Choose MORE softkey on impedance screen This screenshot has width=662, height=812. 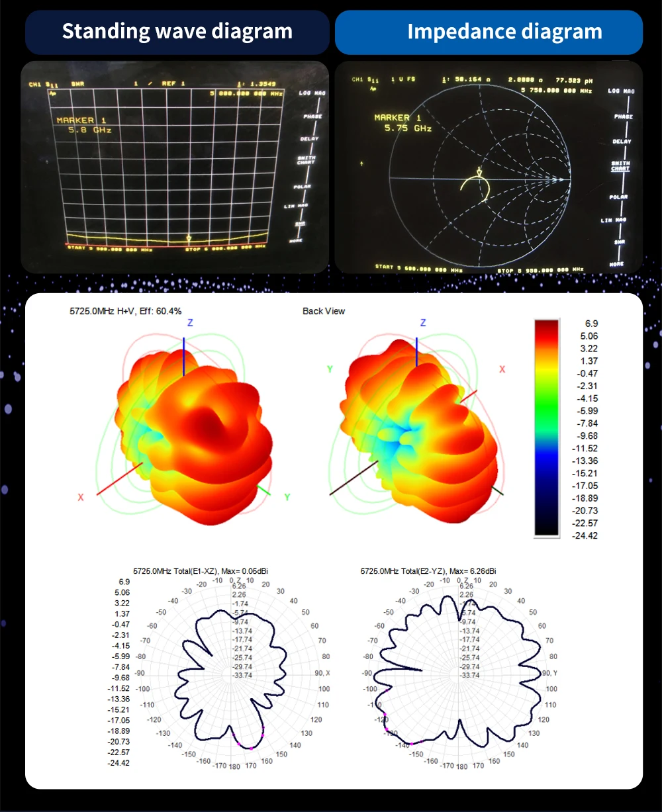616,264
